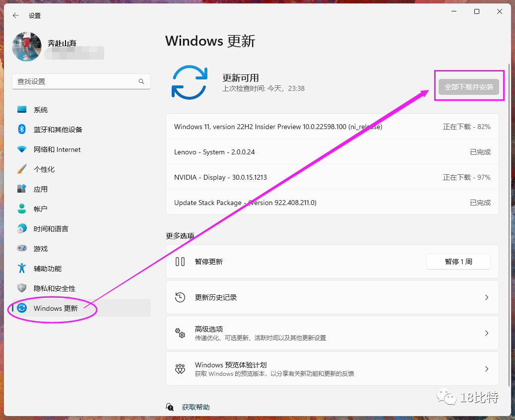515x420 pixels.
Task: Minimize the Settings window
Action: tap(454, 11)
